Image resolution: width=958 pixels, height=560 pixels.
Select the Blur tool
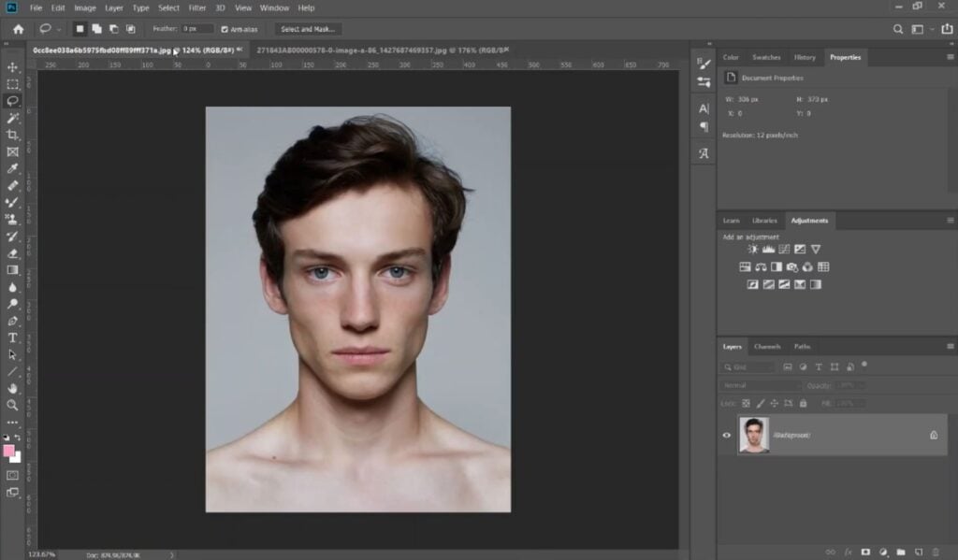(x=12, y=287)
